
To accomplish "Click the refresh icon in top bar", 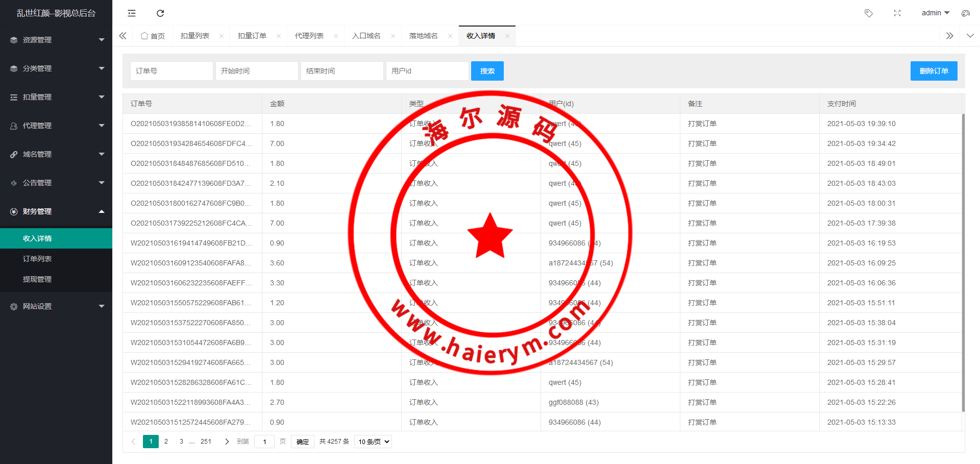I will [x=160, y=13].
